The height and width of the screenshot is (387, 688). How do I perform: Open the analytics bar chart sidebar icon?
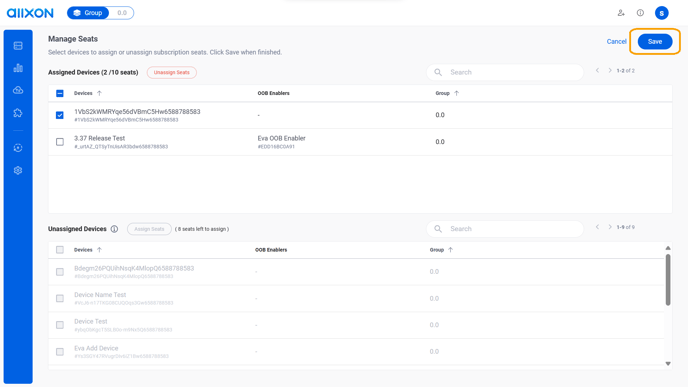[18, 68]
